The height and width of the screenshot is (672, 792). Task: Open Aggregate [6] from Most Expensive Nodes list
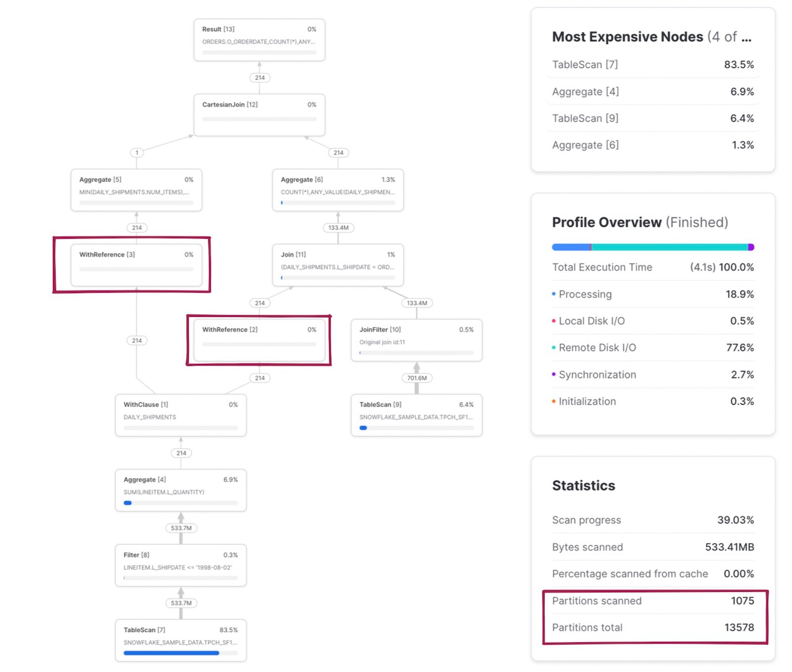[652, 145]
